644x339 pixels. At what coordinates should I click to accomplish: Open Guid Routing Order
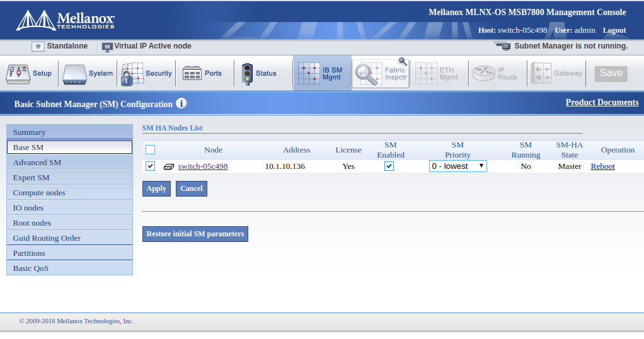click(x=70, y=238)
